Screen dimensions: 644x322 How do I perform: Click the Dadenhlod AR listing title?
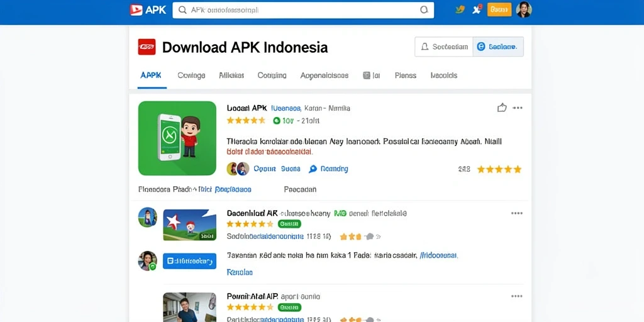252,214
